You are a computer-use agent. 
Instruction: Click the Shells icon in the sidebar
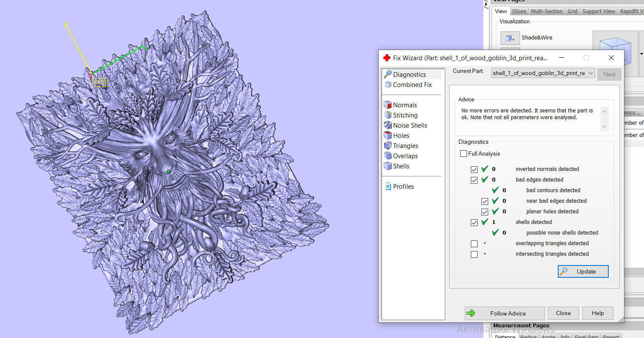point(388,166)
